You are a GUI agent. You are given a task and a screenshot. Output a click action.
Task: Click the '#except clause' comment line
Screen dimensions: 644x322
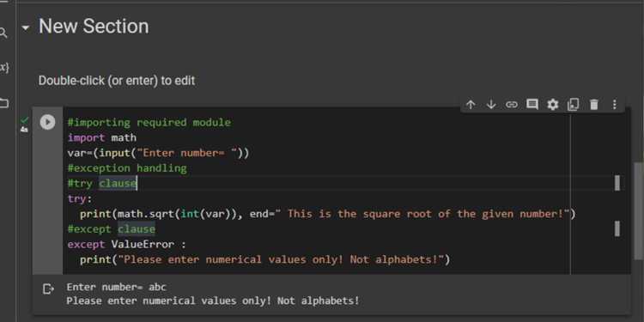click(112, 228)
